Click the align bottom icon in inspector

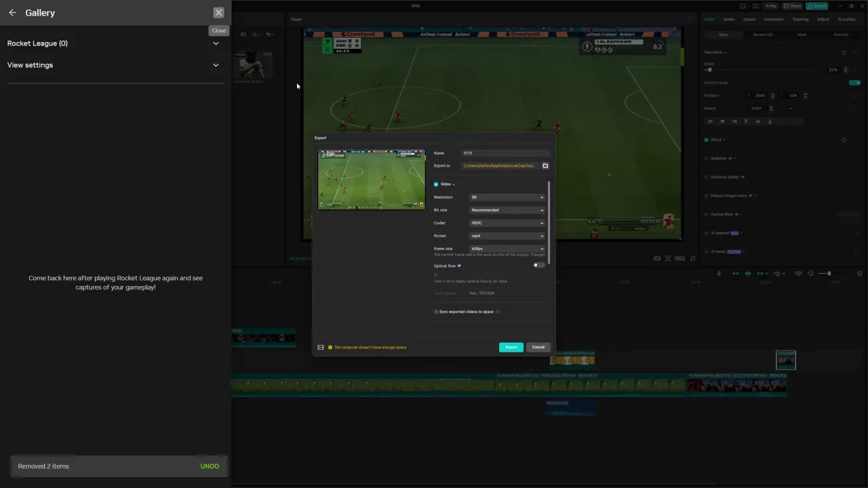point(770,121)
